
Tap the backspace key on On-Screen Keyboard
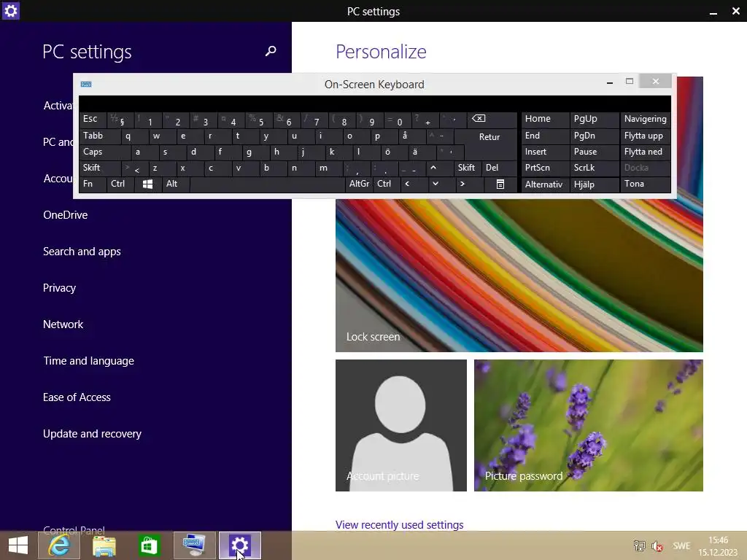point(492,119)
